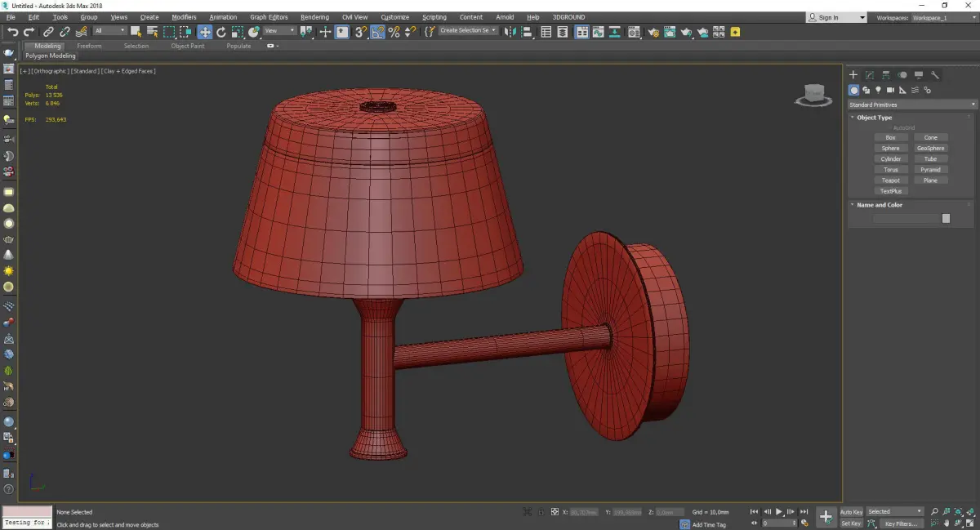The image size is (980, 530).
Task: Activate the Select and Link tool
Action: 49,32
